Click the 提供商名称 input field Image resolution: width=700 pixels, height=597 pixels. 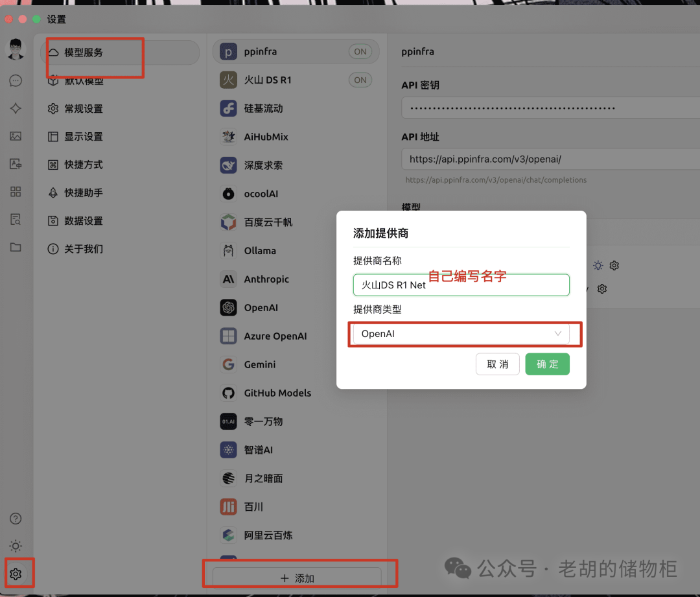[x=461, y=285]
